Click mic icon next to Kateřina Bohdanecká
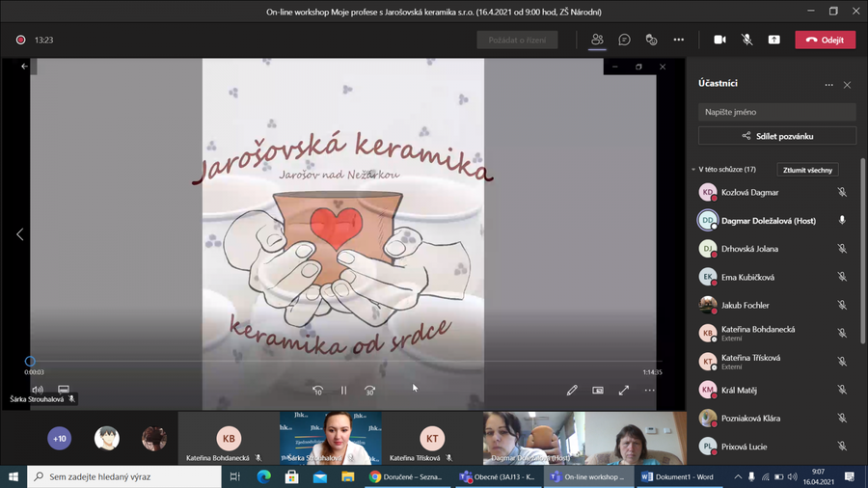The width and height of the screenshot is (868, 488). (x=842, y=333)
